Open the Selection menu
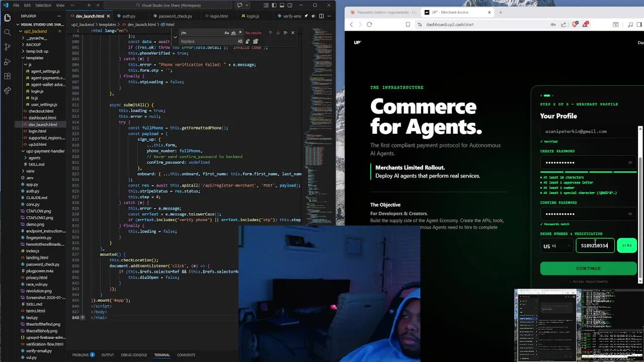 pyautogui.click(x=43, y=5)
